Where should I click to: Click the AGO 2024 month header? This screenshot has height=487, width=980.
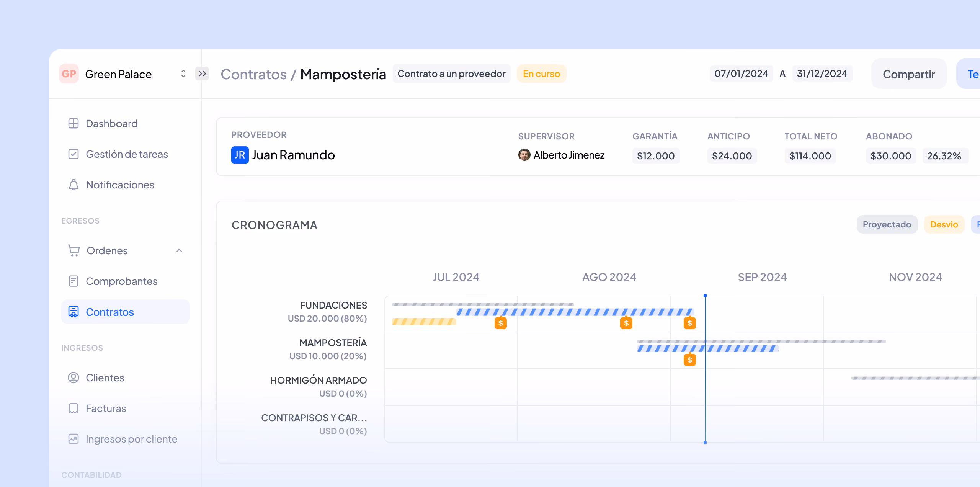(x=609, y=277)
